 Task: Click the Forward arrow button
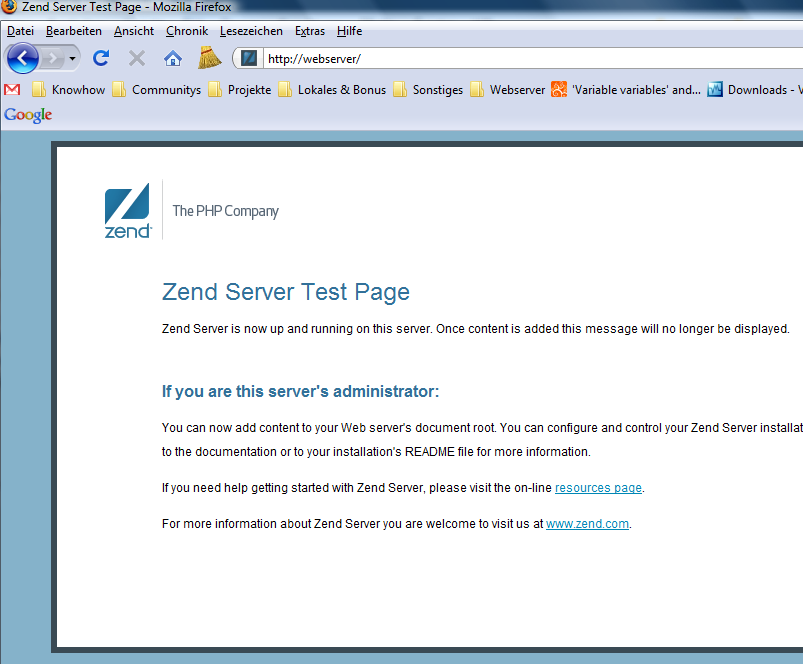click(x=51, y=58)
